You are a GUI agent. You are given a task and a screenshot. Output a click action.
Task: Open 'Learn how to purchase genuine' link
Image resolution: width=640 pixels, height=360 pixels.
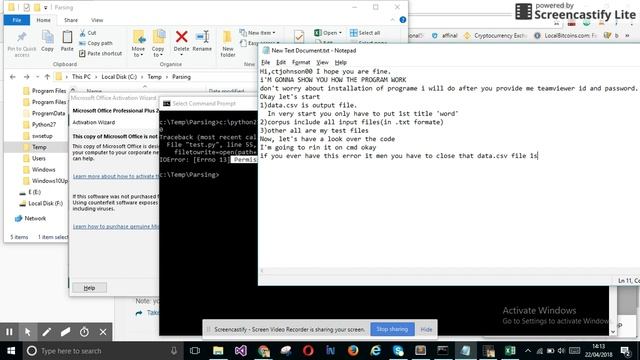click(x=116, y=227)
